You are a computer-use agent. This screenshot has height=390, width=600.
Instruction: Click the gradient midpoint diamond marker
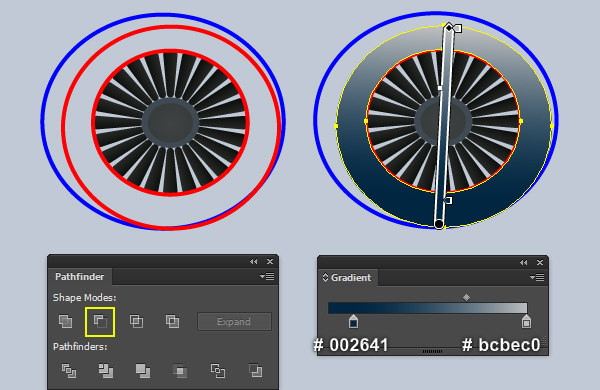(x=466, y=297)
